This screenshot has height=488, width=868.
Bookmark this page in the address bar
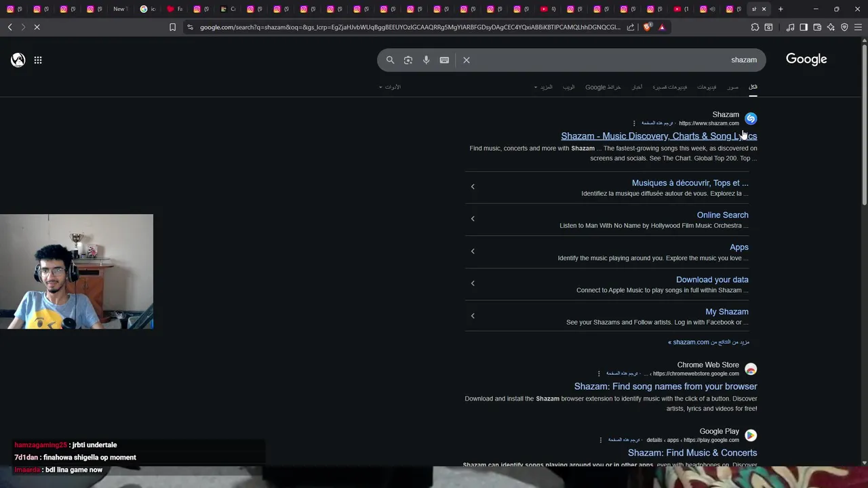pos(172,27)
